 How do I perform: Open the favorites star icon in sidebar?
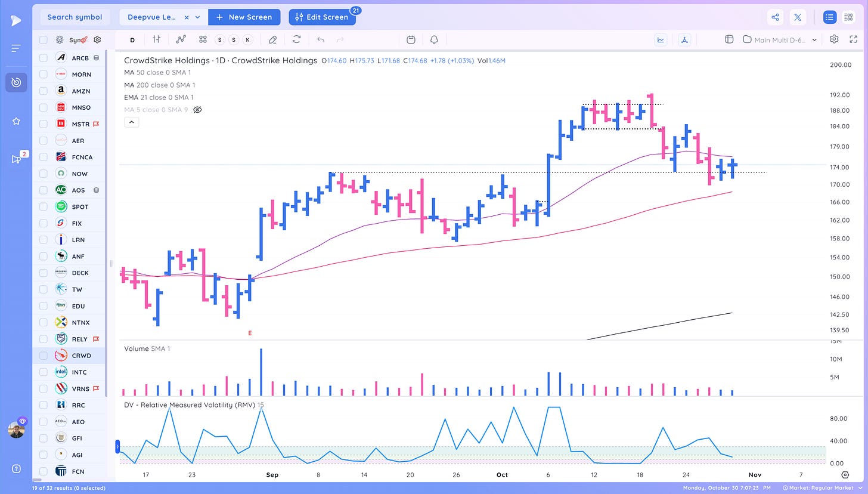[x=16, y=121]
